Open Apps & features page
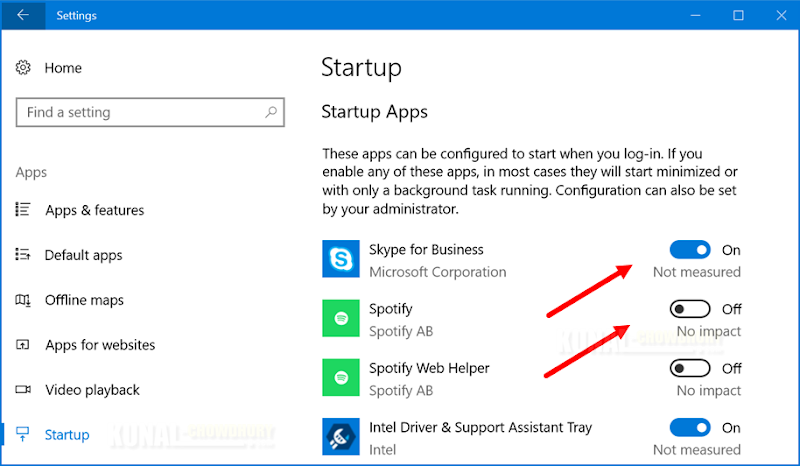This screenshot has width=800, height=466. (x=94, y=210)
